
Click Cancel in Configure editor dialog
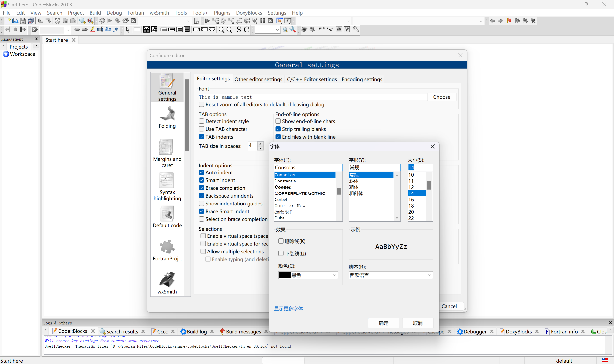[449, 306]
